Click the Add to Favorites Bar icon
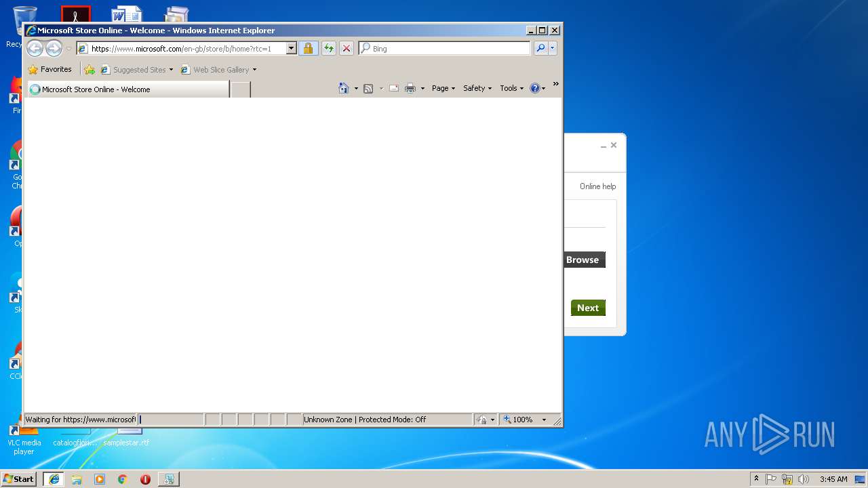Viewport: 868px width, 488px height. pos(90,69)
